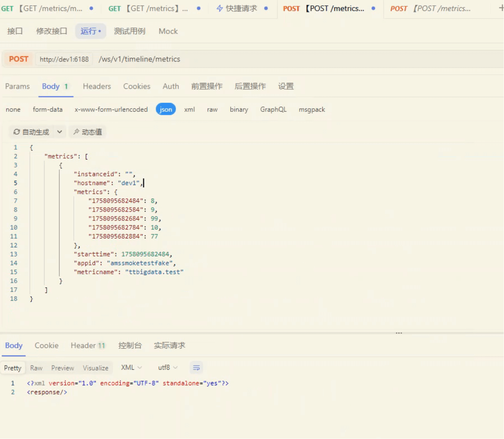Image resolution: width=504 pixels, height=439 pixels.
Task: Select the Visualize response view
Action: coord(96,368)
